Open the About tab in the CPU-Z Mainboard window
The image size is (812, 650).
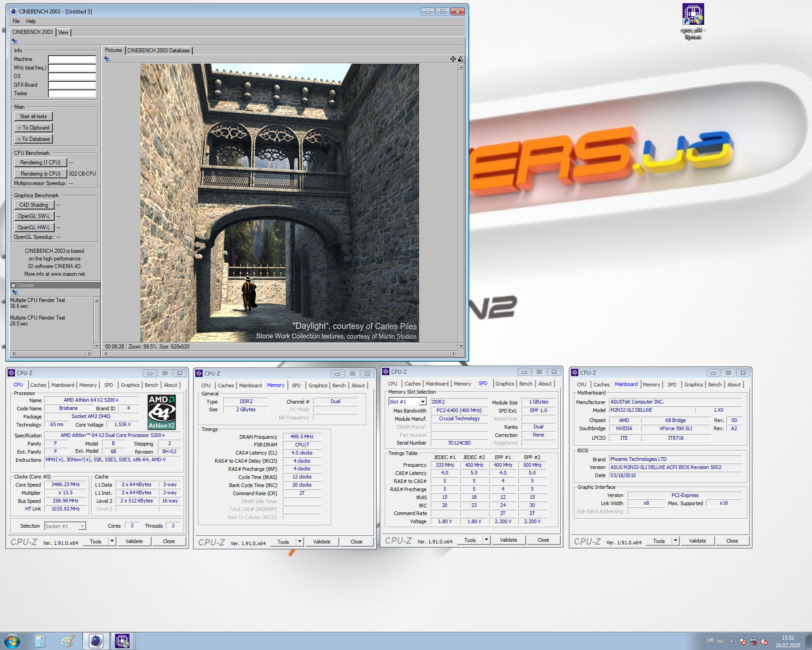point(734,385)
